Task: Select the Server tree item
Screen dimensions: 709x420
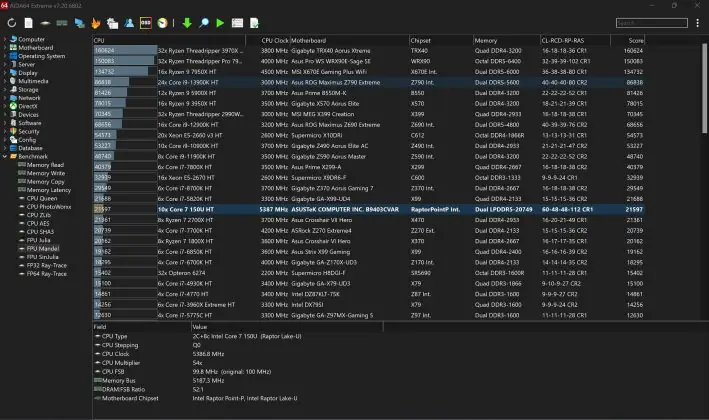Action: [x=26, y=64]
